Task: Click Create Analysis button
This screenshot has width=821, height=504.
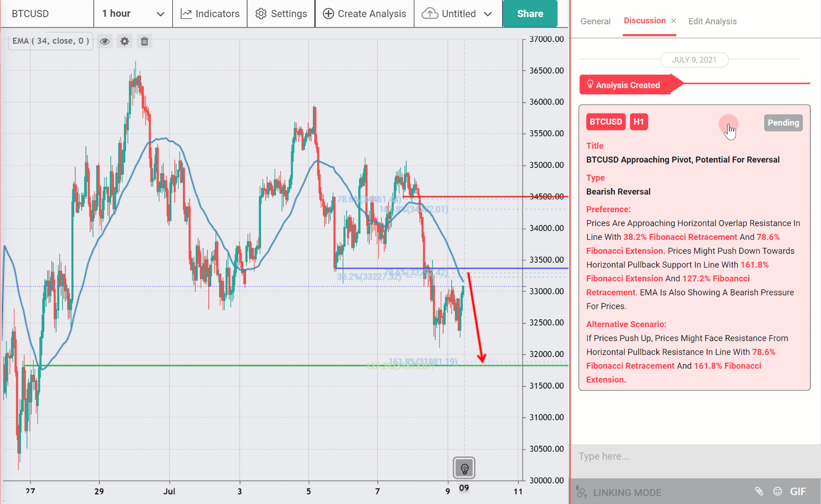Action: tap(365, 14)
